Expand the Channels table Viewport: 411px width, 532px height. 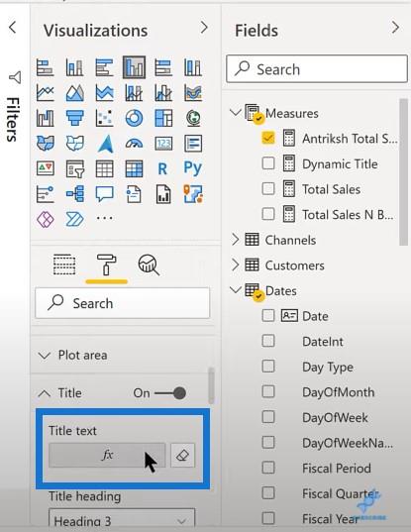click(236, 240)
